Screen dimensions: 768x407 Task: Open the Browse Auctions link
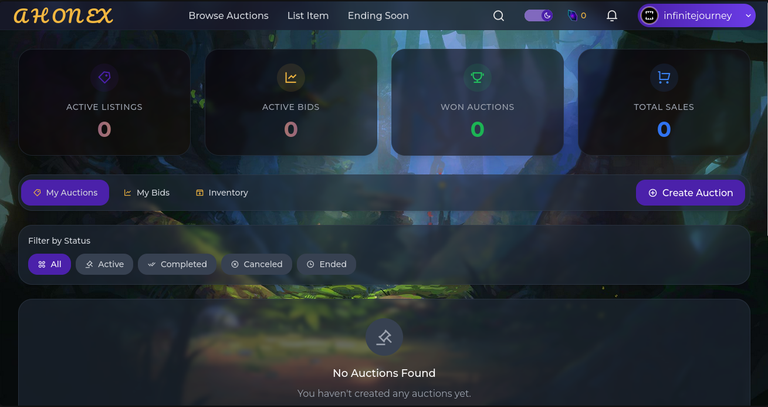(x=228, y=16)
